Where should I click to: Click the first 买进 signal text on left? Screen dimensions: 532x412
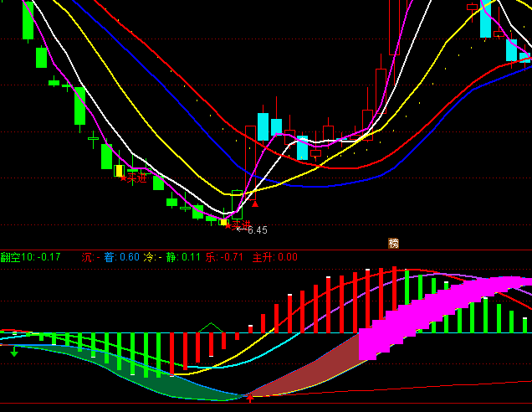(136, 178)
